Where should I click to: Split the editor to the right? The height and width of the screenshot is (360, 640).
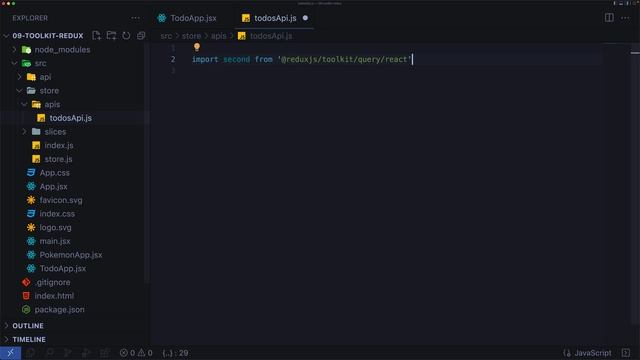click(609, 18)
